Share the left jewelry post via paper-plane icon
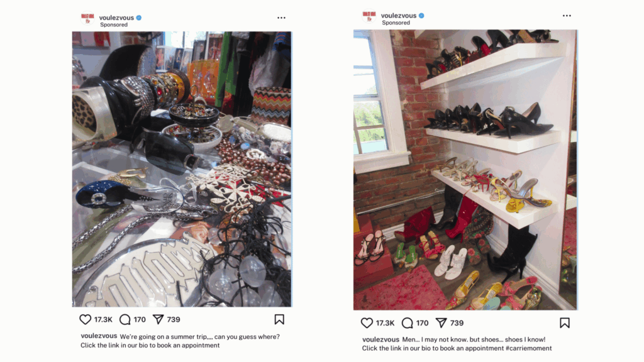The width and height of the screenshot is (644, 362). [x=158, y=319]
